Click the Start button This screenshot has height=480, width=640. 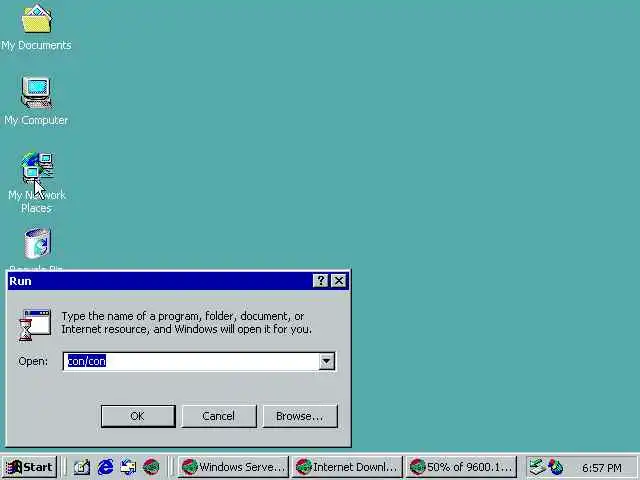[x=29, y=467]
